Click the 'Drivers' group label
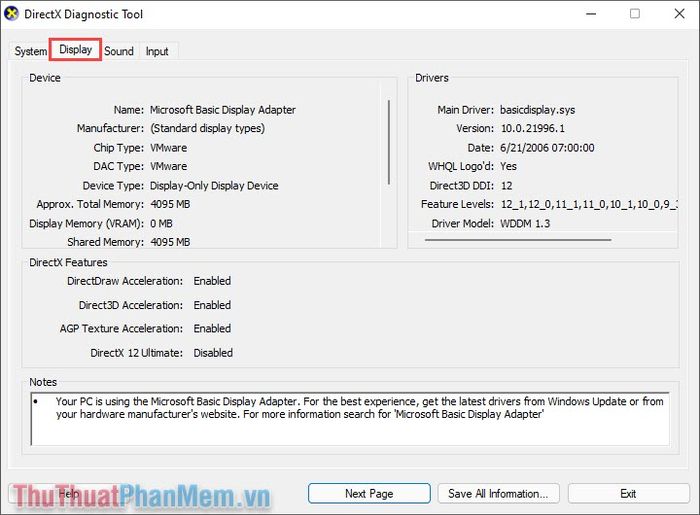The image size is (700, 515). tap(432, 78)
